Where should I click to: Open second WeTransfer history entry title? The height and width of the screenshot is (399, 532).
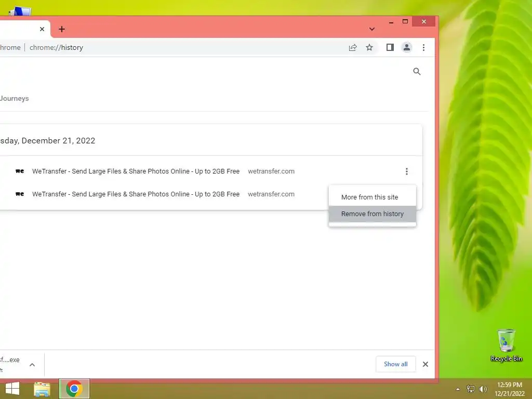136,194
